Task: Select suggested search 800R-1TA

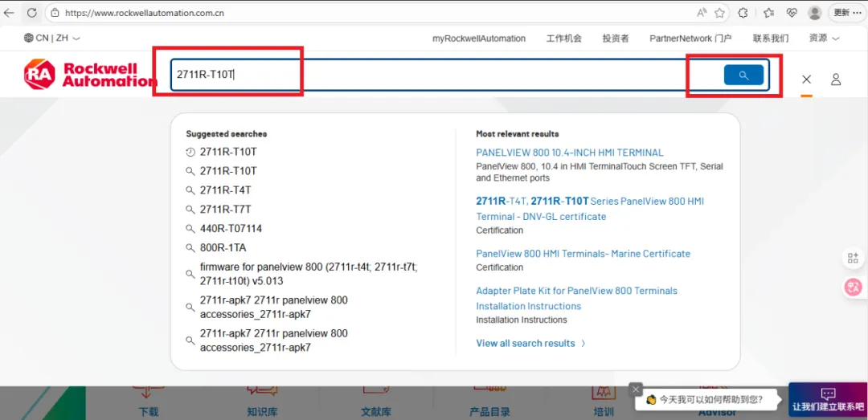Action: point(223,247)
